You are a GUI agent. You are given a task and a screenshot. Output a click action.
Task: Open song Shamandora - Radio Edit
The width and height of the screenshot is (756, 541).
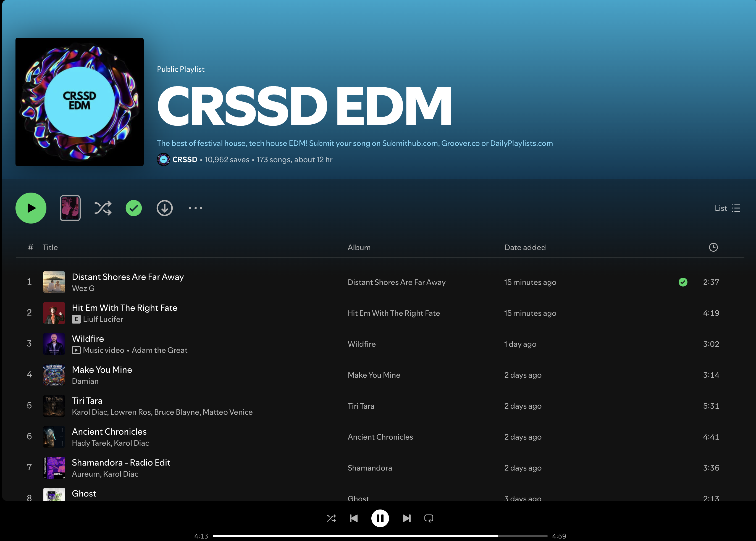(x=121, y=463)
